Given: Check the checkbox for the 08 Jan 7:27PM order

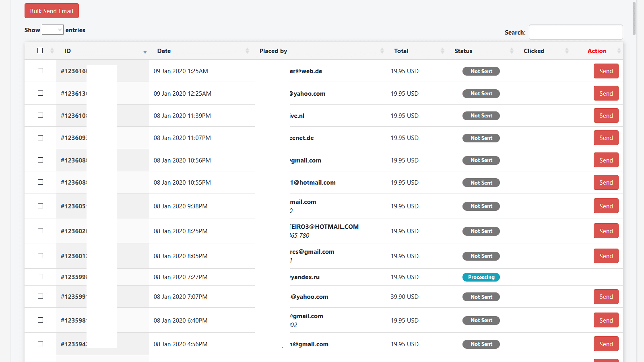Looking at the screenshot, I should pyautogui.click(x=40, y=277).
